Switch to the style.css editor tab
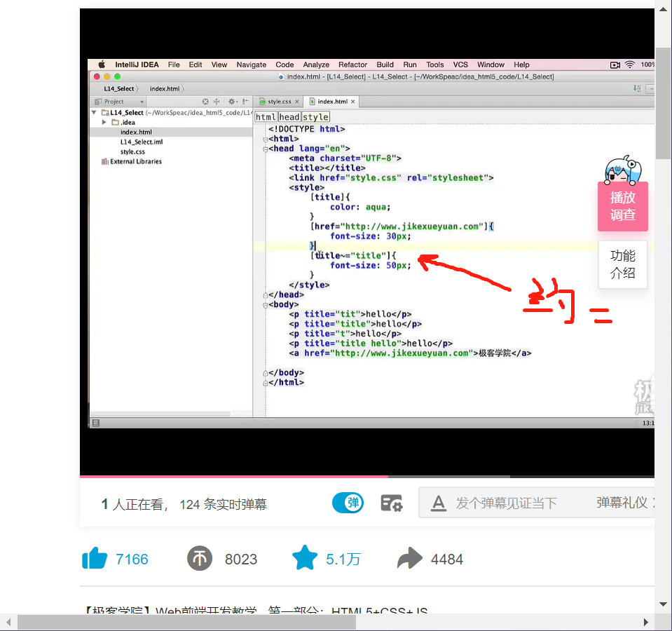Image resolution: width=672 pixels, height=631 pixels. tap(279, 102)
